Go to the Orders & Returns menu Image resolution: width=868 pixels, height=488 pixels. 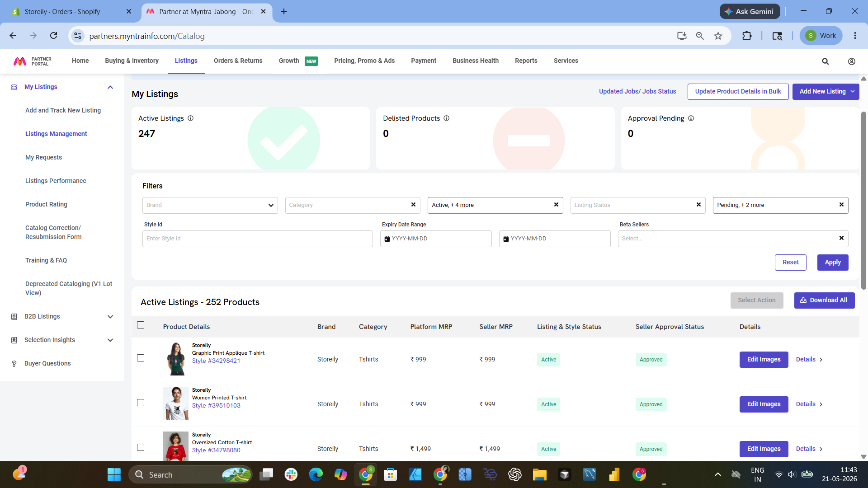[238, 61]
